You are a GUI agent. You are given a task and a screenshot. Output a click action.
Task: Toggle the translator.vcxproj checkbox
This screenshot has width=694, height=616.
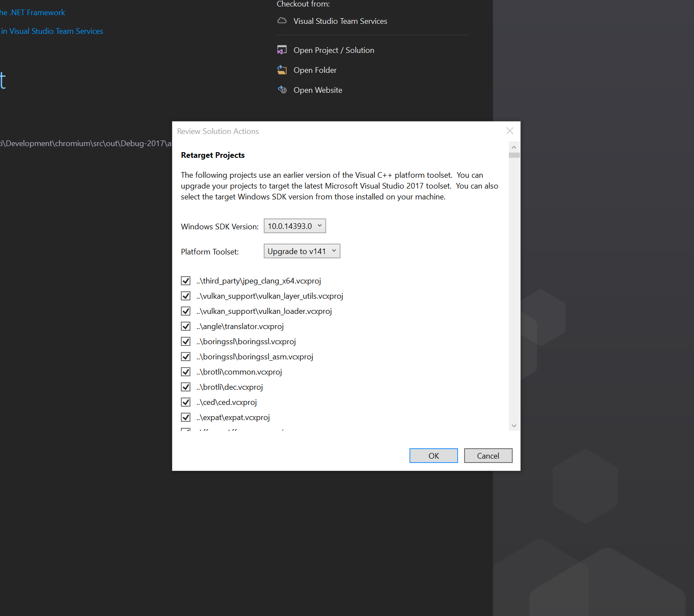[186, 326]
